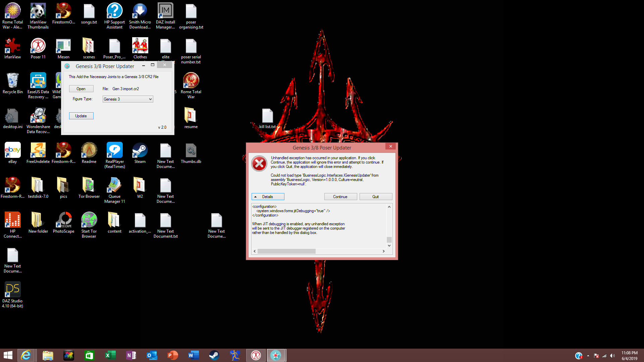Screen dimensions: 644x362
Task: Open Word from the taskbar
Action: point(194,355)
